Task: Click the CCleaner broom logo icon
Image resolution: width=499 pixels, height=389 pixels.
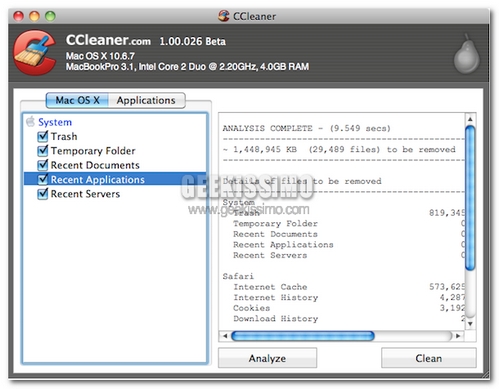Action: coord(35,53)
